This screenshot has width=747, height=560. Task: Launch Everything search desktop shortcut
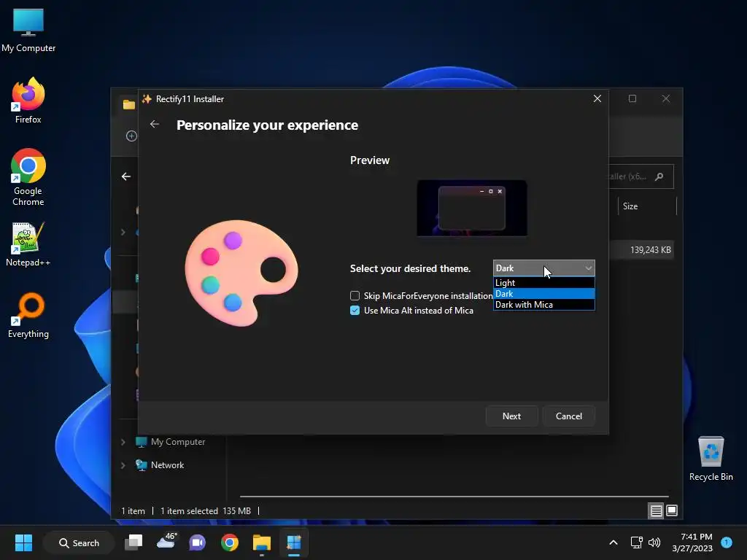coord(28,315)
